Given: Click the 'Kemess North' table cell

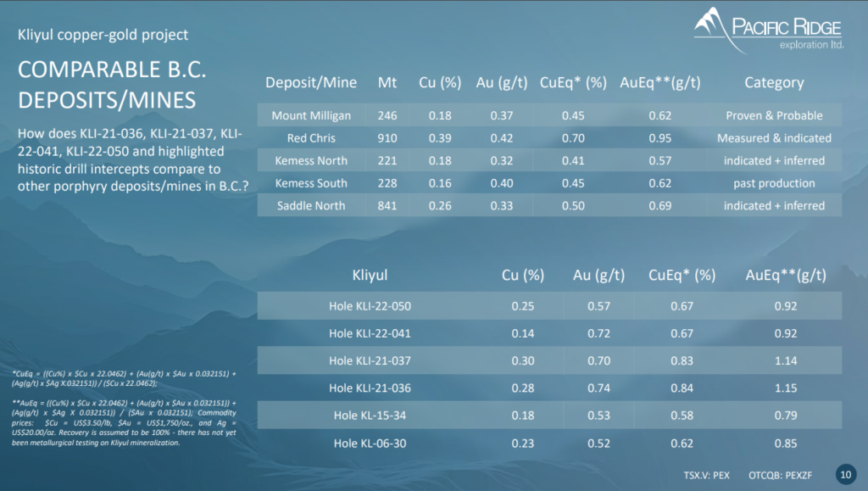Looking at the screenshot, I should coord(311,160).
